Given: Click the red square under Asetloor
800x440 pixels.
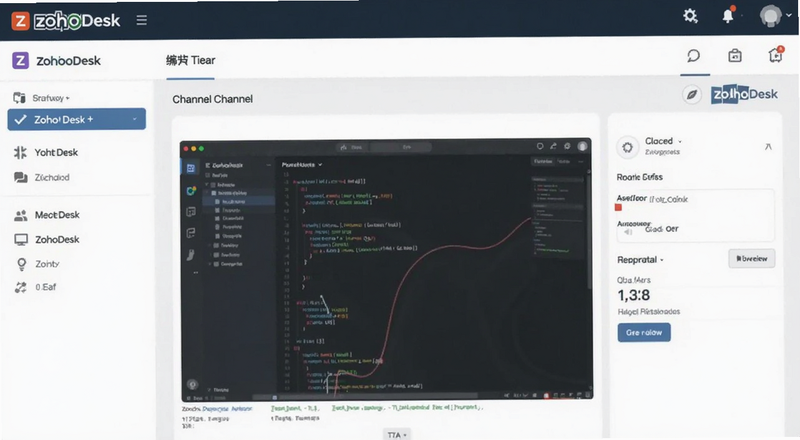Looking at the screenshot, I should pos(618,207).
